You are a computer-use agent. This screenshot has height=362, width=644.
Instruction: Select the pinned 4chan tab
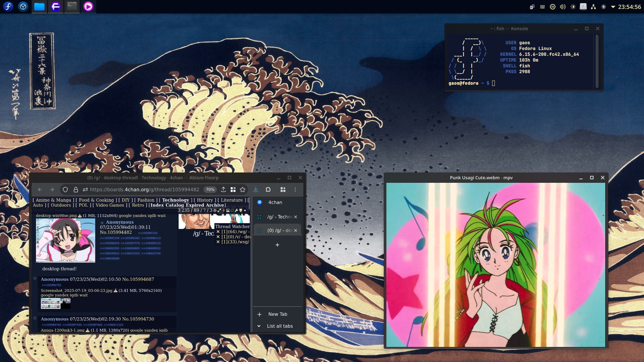point(277,202)
